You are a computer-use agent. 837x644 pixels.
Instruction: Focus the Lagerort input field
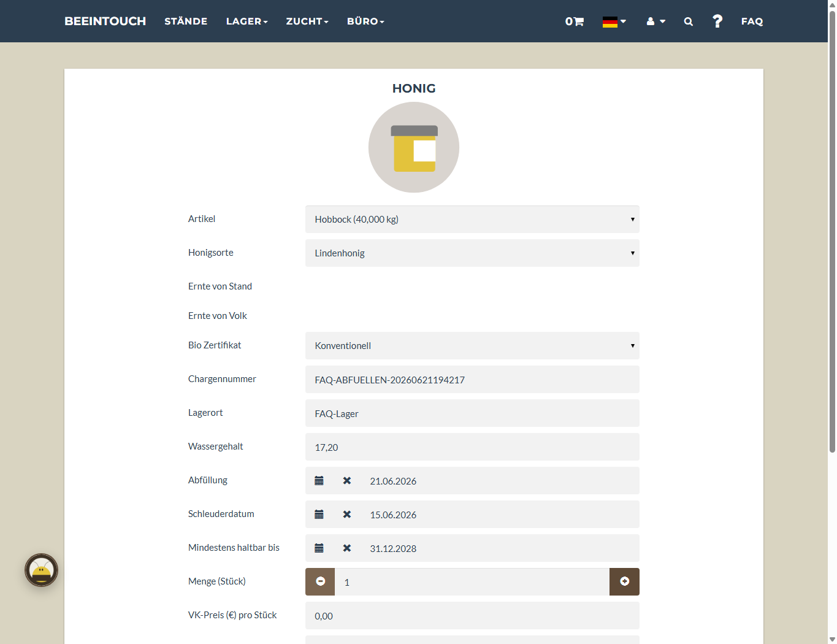472,413
